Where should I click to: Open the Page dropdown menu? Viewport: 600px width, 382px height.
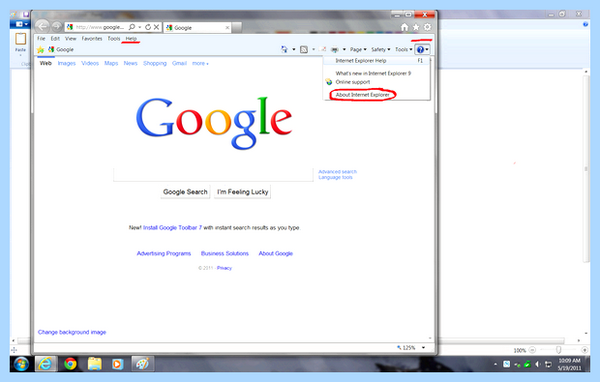358,49
